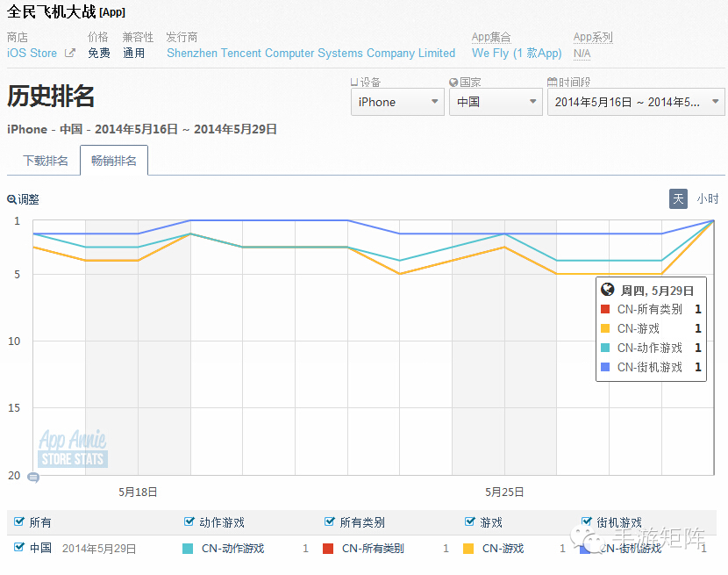Click the red swatch in the tooltip
The width and height of the screenshot is (728, 575).
605,309
